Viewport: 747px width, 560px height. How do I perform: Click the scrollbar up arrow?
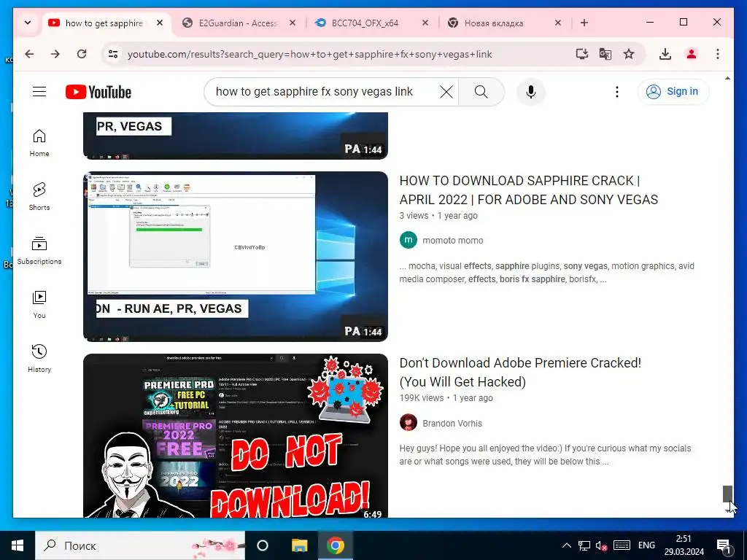(727, 78)
